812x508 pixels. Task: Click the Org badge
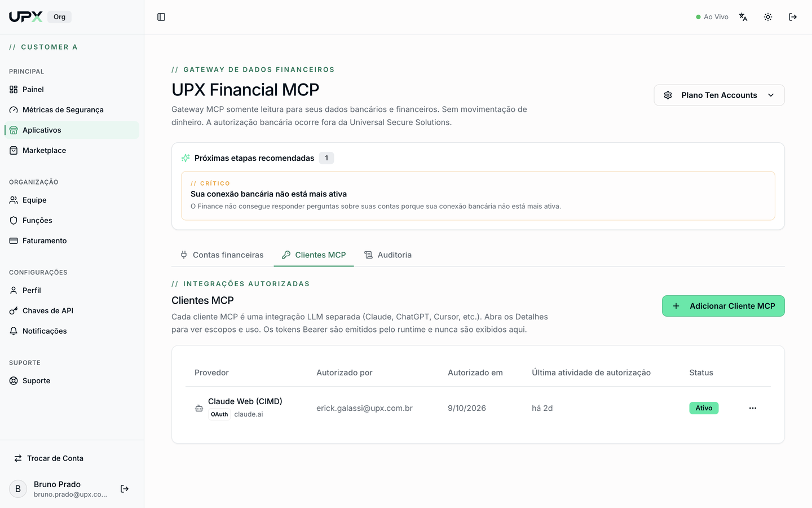[x=60, y=17]
